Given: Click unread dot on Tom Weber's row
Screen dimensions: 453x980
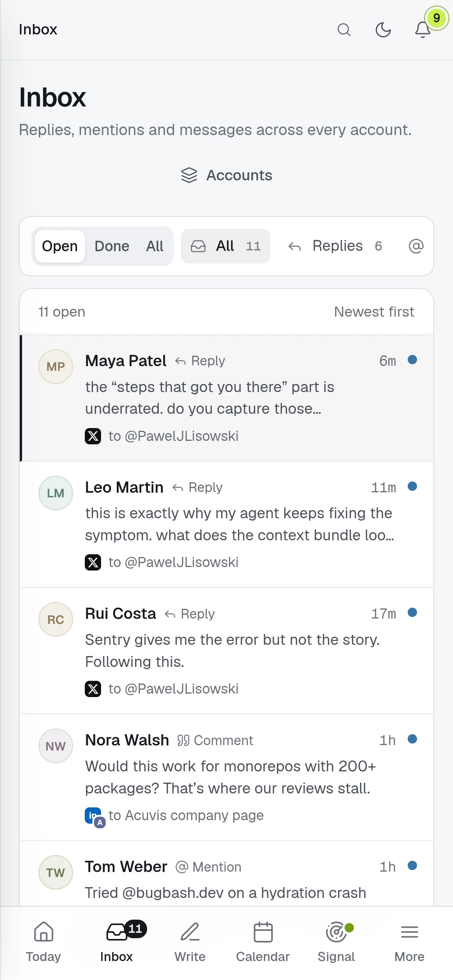Looking at the screenshot, I should click(x=412, y=865).
